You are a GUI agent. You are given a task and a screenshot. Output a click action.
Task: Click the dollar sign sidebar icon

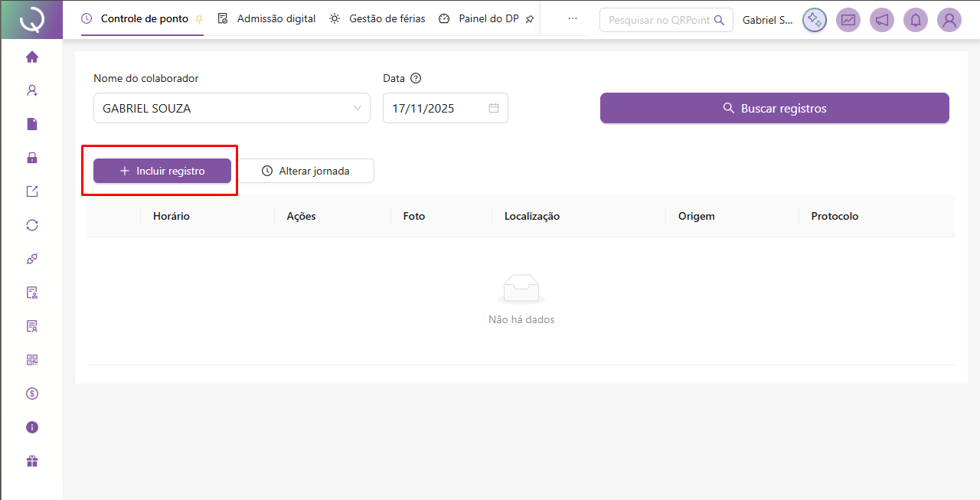click(x=32, y=394)
